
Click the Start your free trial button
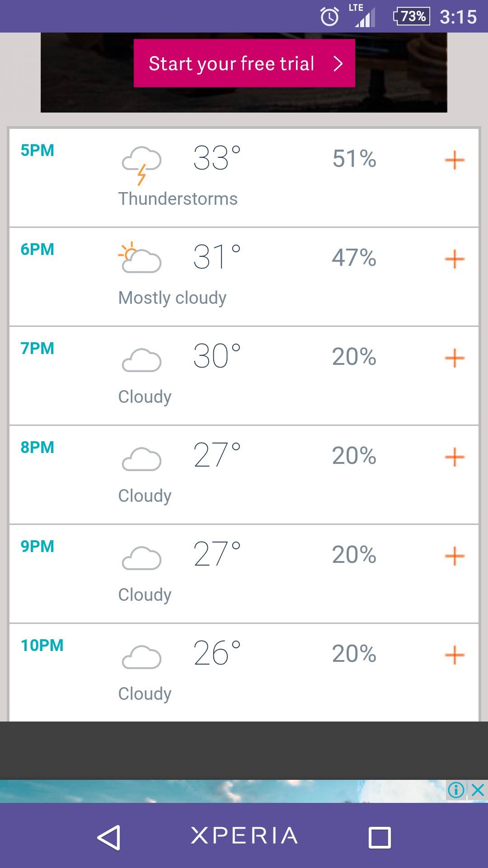coord(244,63)
